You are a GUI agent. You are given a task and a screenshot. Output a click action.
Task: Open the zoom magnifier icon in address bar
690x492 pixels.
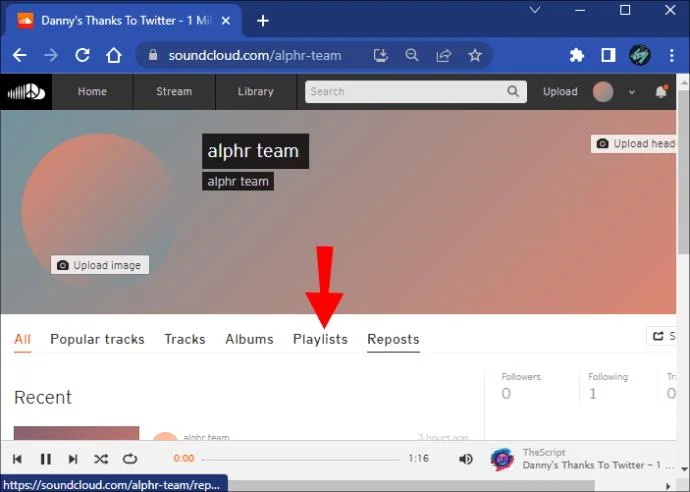412,55
